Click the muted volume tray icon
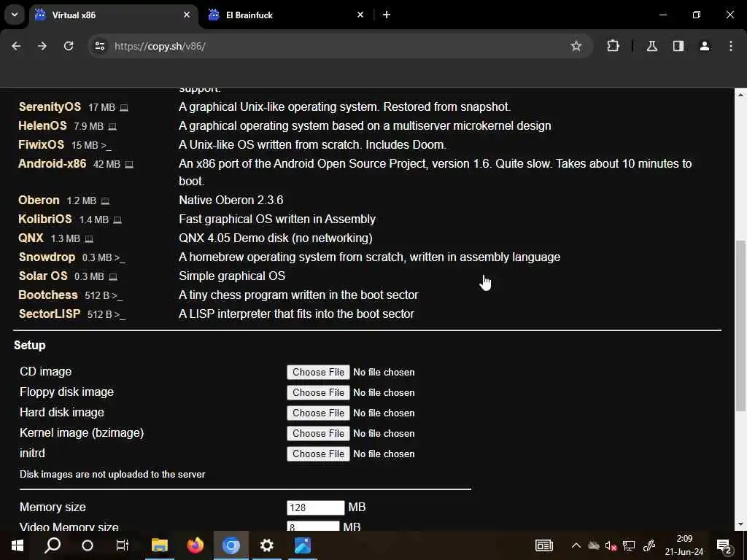This screenshot has height=560, width=747. pyautogui.click(x=611, y=545)
